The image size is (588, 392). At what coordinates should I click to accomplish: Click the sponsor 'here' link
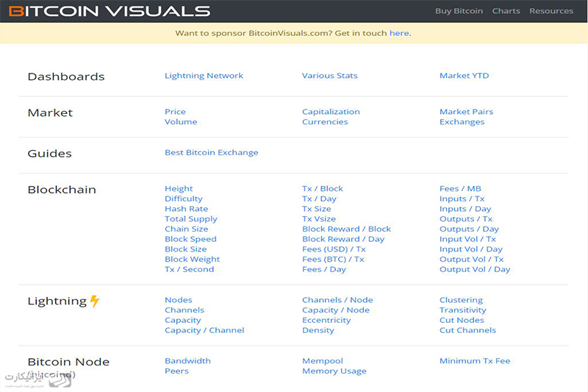[399, 33]
